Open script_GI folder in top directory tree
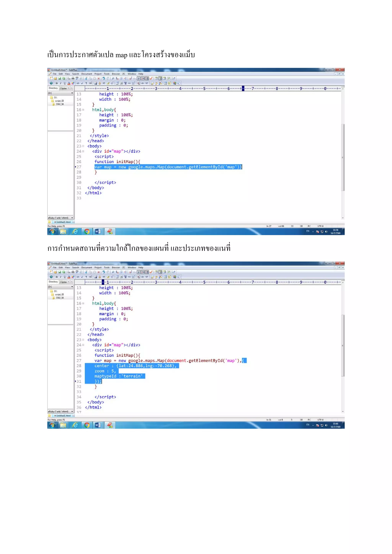 pos(59,101)
